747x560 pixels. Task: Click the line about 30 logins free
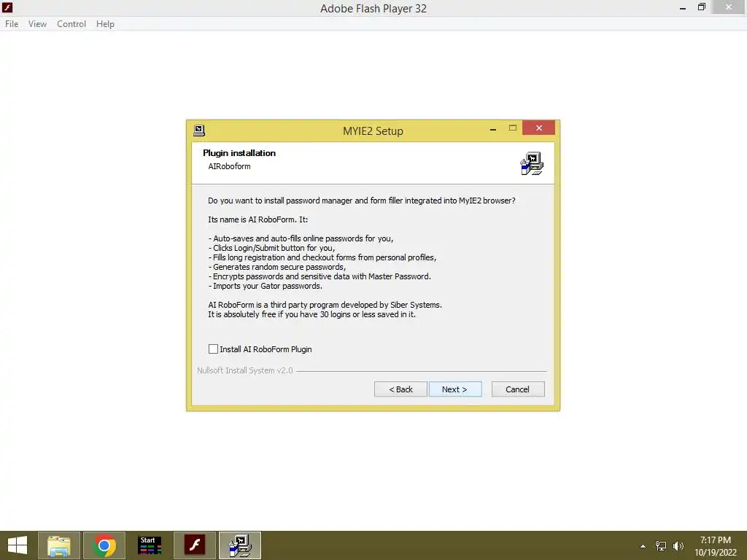[311, 314]
